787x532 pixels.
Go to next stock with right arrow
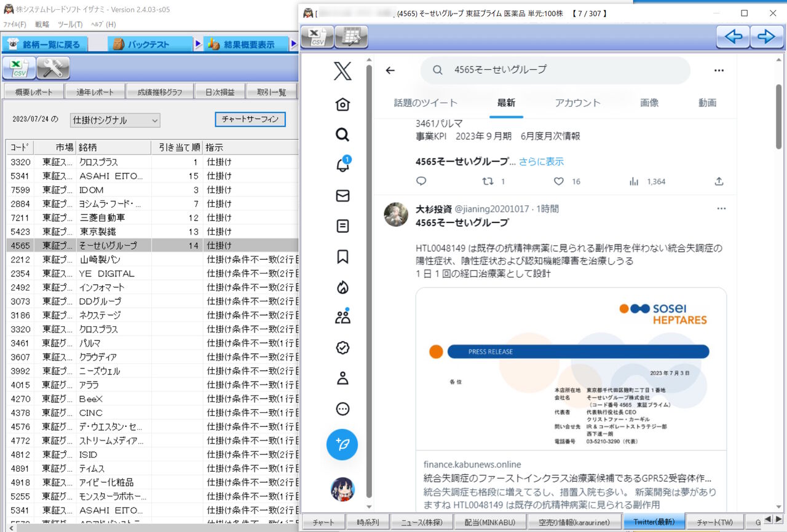[x=766, y=37]
